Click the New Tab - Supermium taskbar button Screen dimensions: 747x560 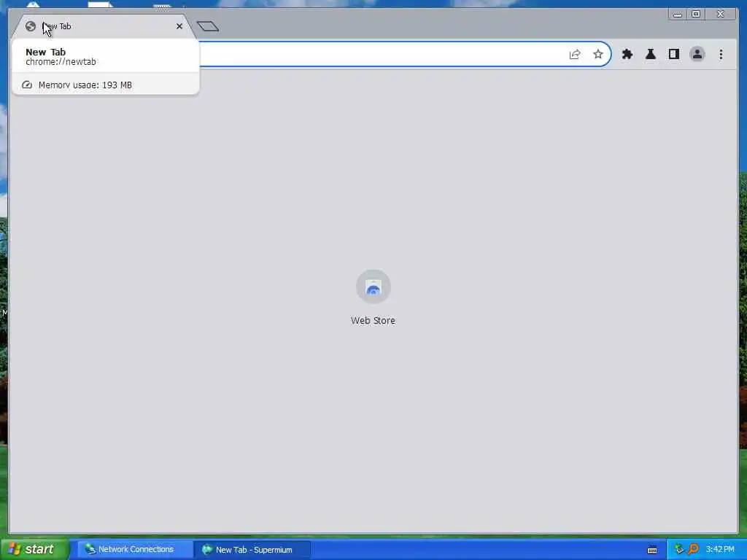click(253, 550)
